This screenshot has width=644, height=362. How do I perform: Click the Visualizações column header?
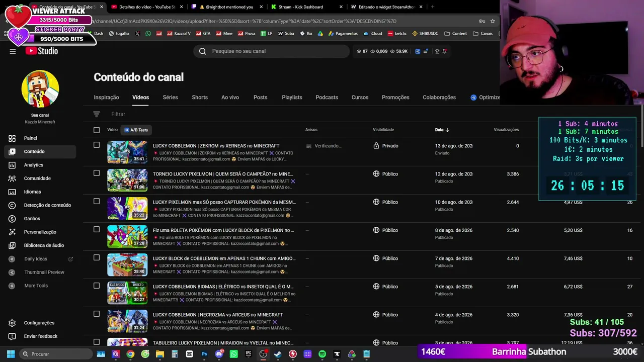[x=506, y=130]
